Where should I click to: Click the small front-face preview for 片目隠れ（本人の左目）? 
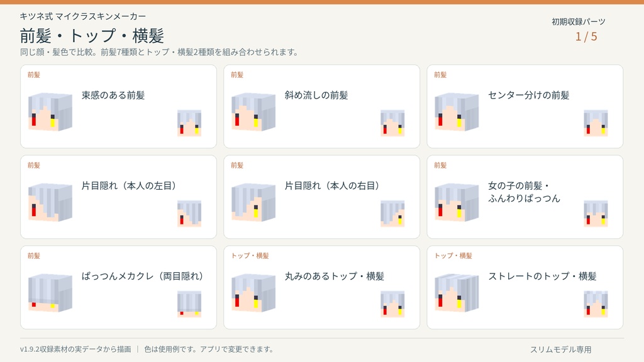pos(189,214)
